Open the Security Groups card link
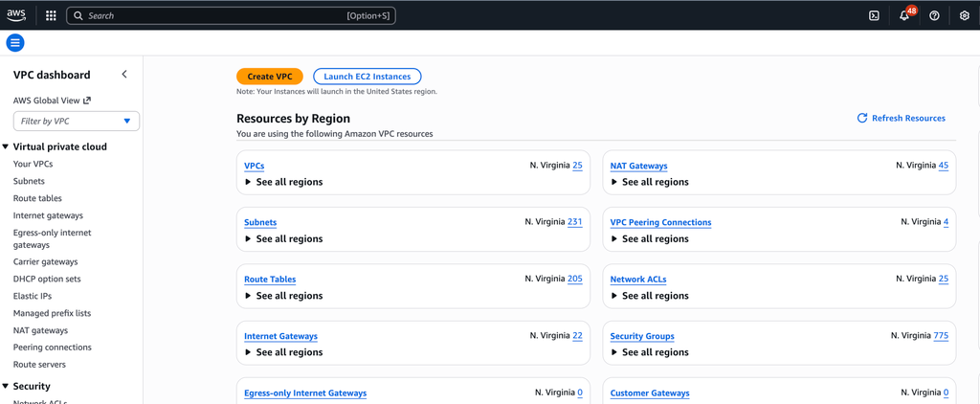 pyautogui.click(x=642, y=336)
